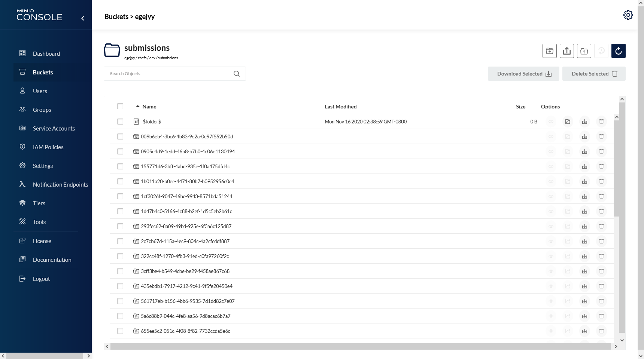Open IAM Policies page
The width and height of the screenshot is (644, 359).
coord(52,147)
